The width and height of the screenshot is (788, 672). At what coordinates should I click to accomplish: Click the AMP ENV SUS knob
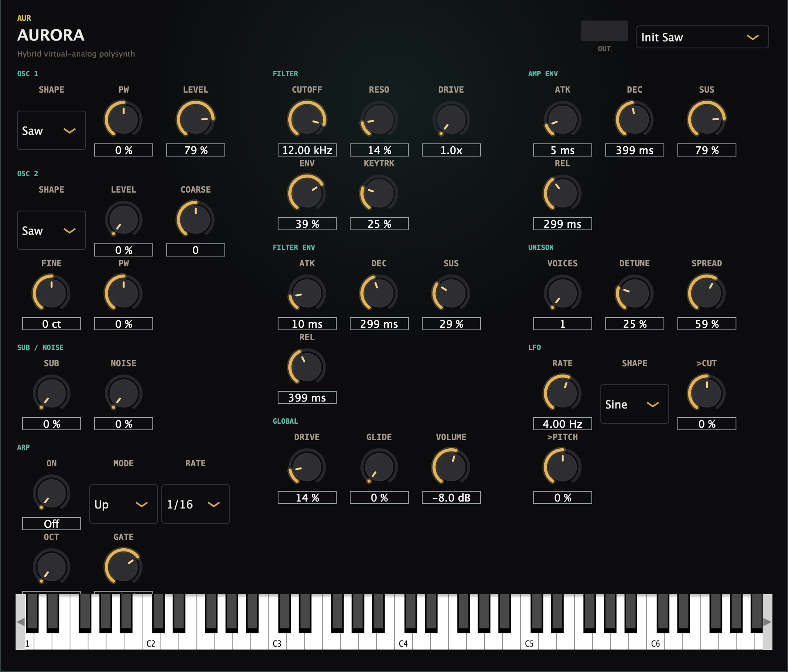tap(707, 119)
